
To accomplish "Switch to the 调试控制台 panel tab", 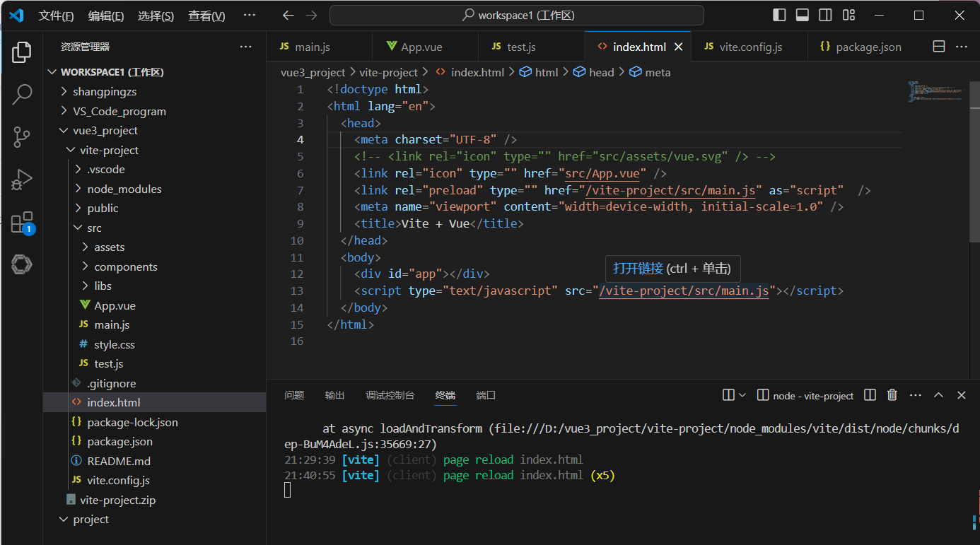I will [x=390, y=395].
